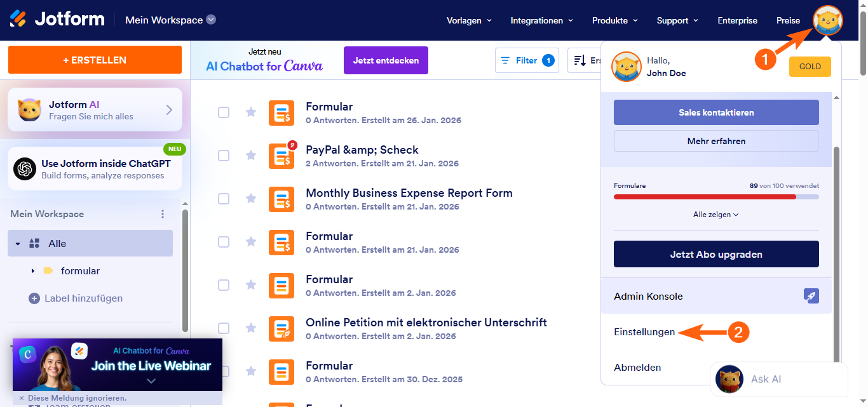This screenshot has height=407, width=868.
Task: Select the first Formular checkbox
Action: pyautogui.click(x=224, y=112)
